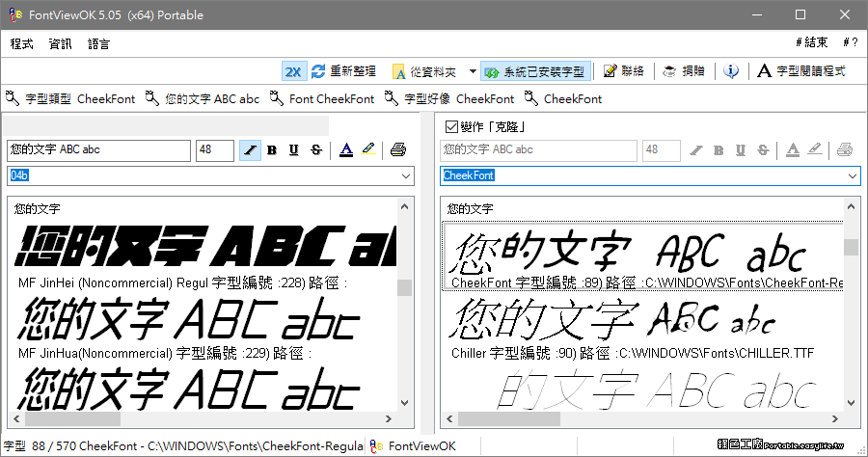Search web for 字型類型 CheekFont

click(x=70, y=99)
